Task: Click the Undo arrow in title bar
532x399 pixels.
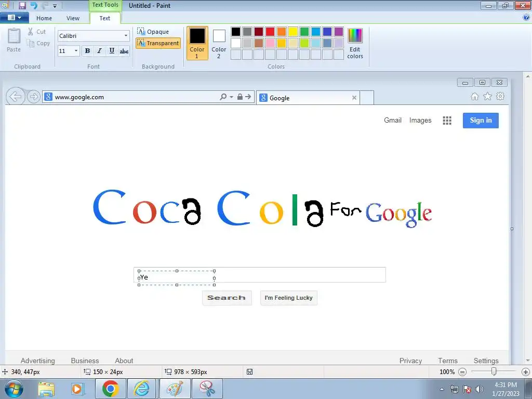Action: coord(34,5)
